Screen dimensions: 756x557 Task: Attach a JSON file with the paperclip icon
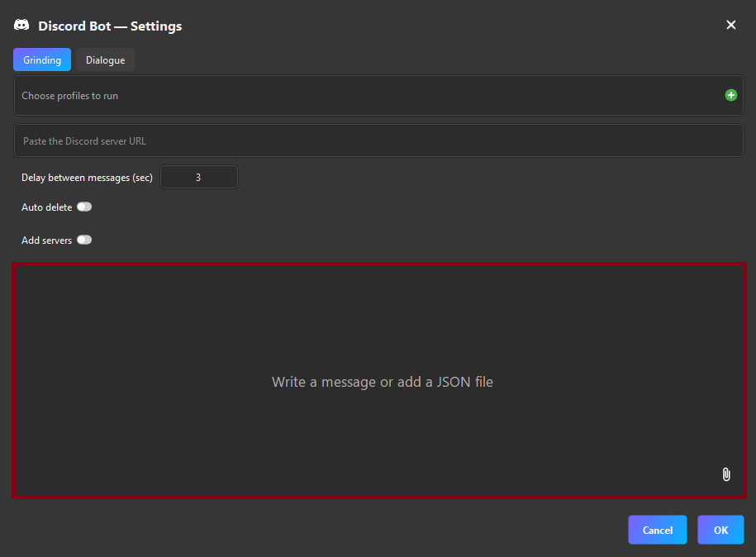coord(725,474)
